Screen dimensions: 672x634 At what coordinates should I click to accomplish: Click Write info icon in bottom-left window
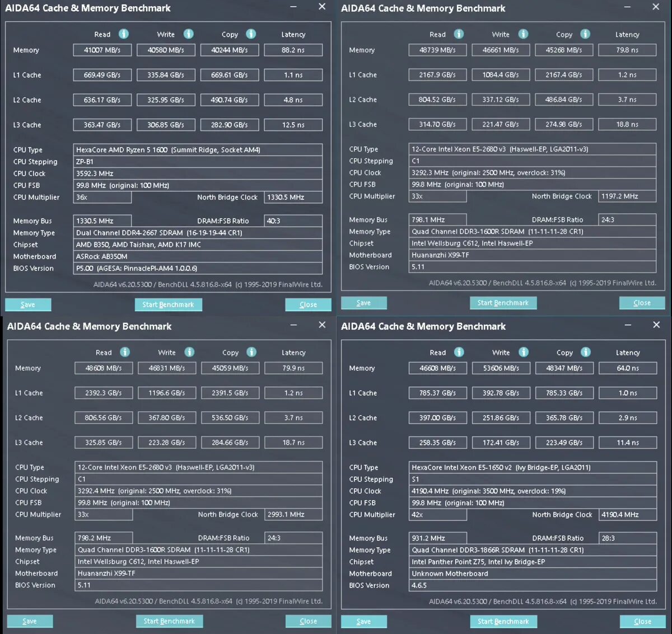pos(190,352)
